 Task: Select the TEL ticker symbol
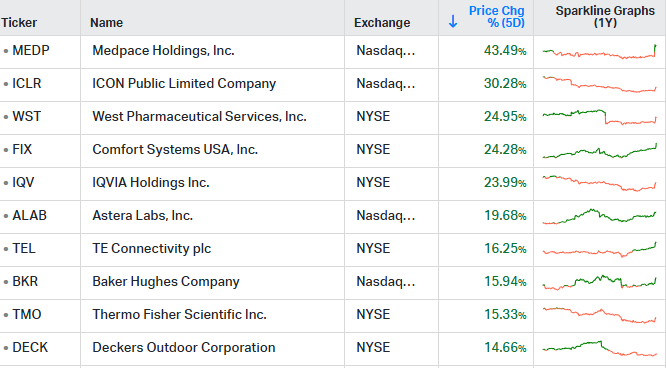pyautogui.click(x=24, y=249)
